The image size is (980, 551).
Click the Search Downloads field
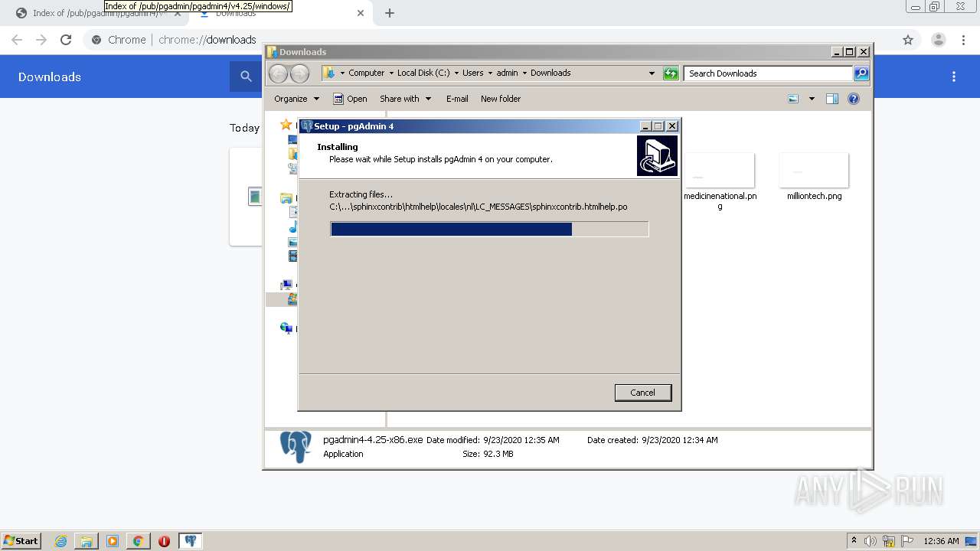(x=768, y=73)
